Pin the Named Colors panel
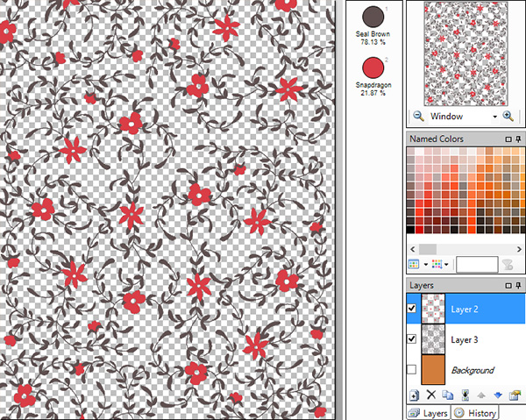The height and width of the screenshot is (420, 526). tap(518, 139)
